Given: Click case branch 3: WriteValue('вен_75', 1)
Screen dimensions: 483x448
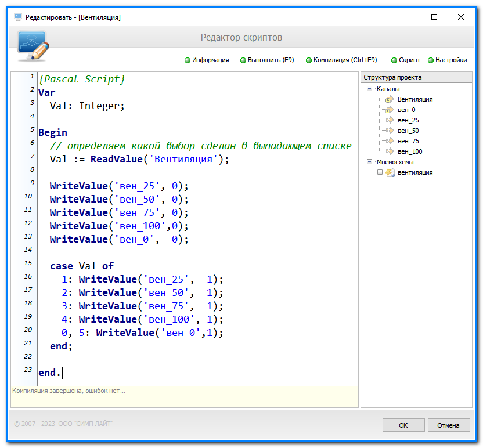Looking at the screenshot, I should 142,306.
